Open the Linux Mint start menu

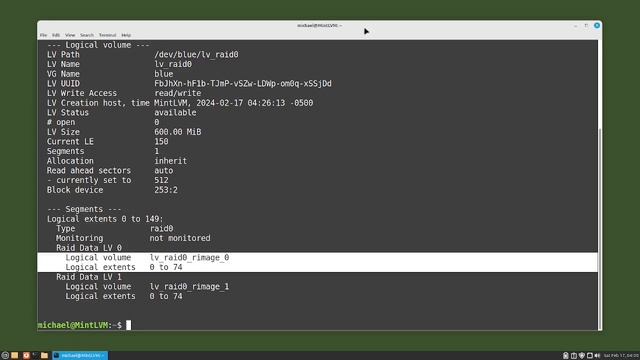(5, 356)
